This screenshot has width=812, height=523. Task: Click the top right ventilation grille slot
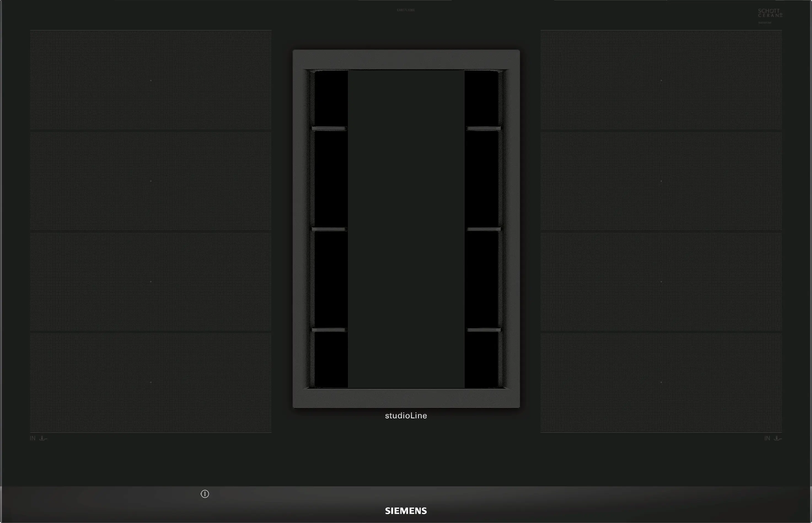pyautogui.click(x=481, y=98)
